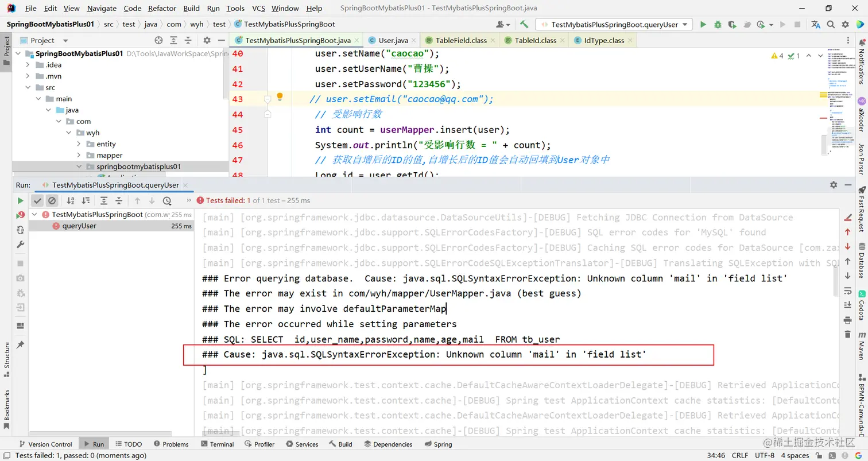The width and height of the screenshot is (868, 461).
Task: Open the Services tool window
Action: 302,444
